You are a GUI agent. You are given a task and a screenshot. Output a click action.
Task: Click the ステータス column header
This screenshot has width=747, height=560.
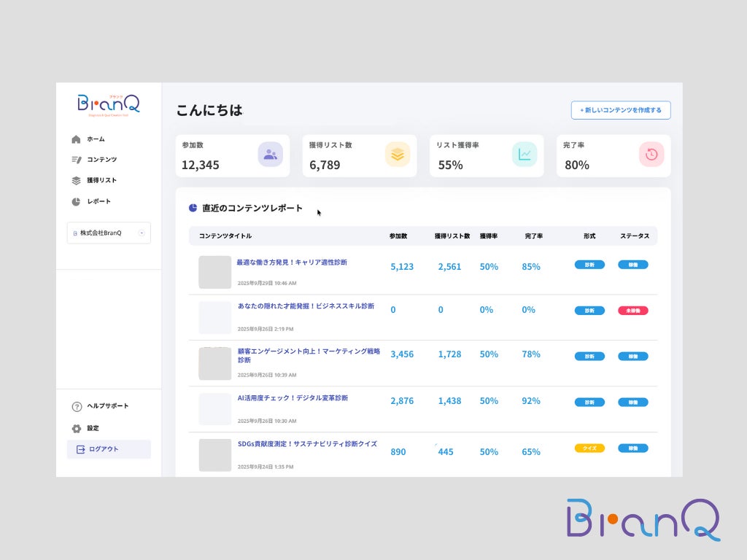(635, 236)
